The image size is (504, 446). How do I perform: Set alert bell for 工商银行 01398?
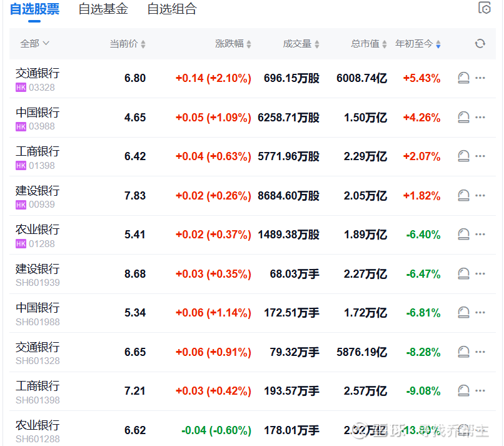point(463,156)
